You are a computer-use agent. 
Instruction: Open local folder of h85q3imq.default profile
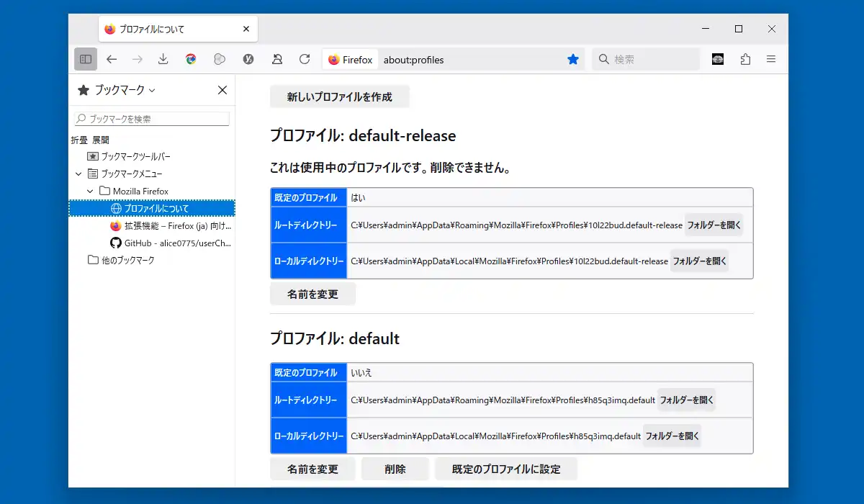click(x=672, y=436)
